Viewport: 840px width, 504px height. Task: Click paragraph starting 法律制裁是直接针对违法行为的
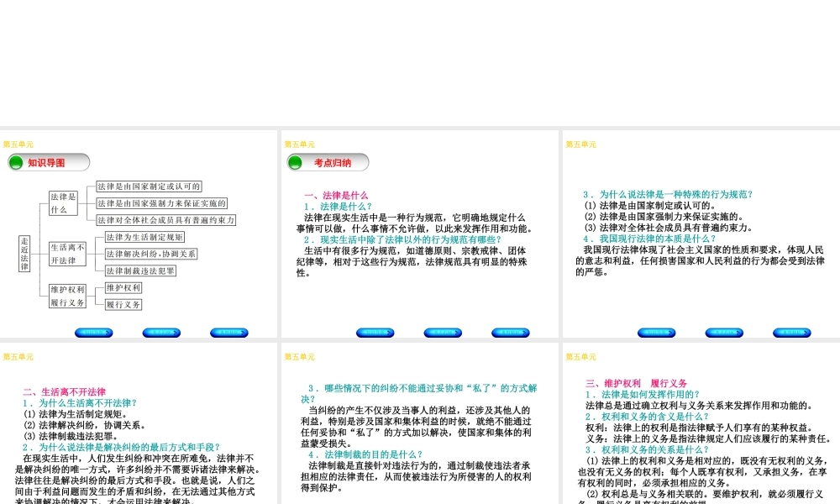pos(416,476)
